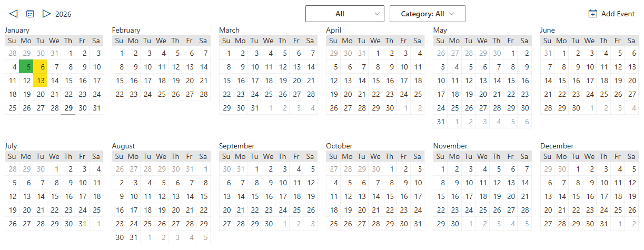Click the 2026 year label
This screenshot has width=644, height=250.
[x=63, y=14]
